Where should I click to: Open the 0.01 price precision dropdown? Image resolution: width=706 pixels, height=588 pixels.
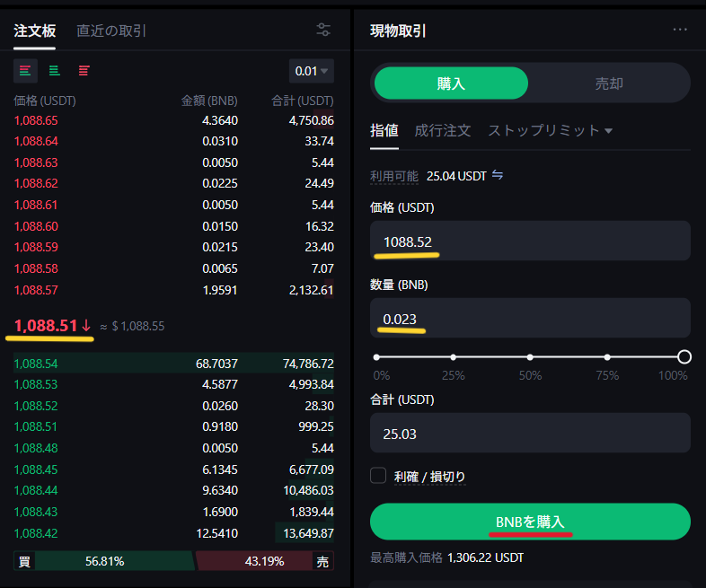click(312, 71)
